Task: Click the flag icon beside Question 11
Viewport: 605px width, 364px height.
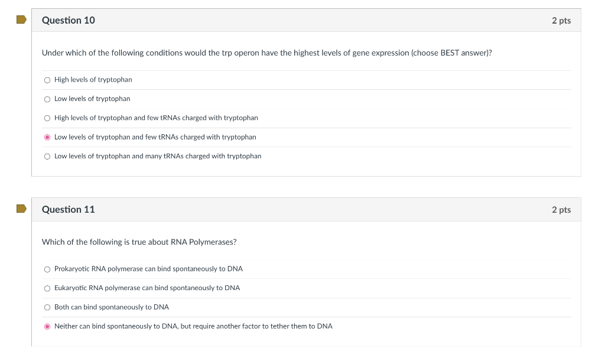Action: coord(22,209)
